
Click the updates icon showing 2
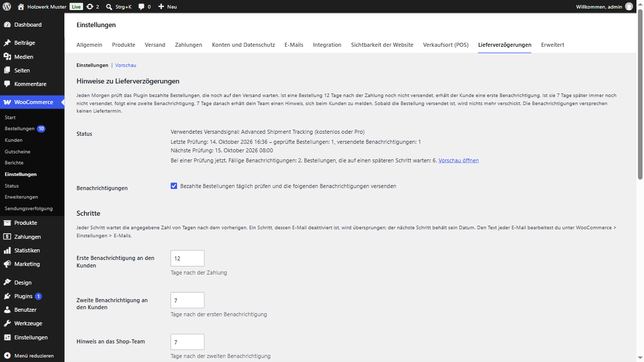90,7
